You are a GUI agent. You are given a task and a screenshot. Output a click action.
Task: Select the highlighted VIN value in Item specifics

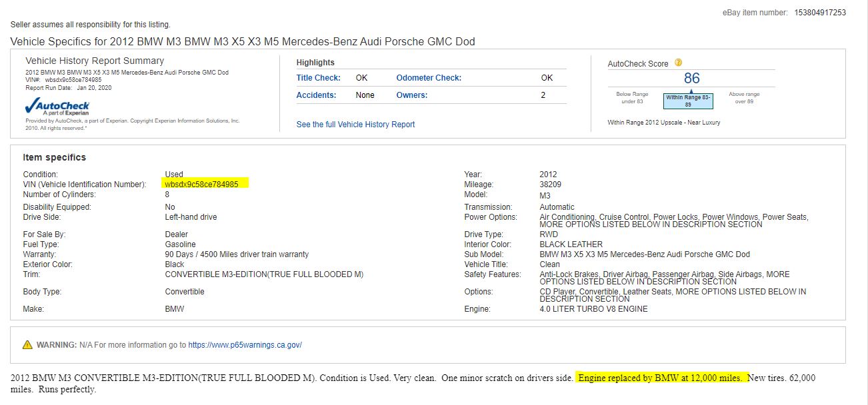[202, 185]
